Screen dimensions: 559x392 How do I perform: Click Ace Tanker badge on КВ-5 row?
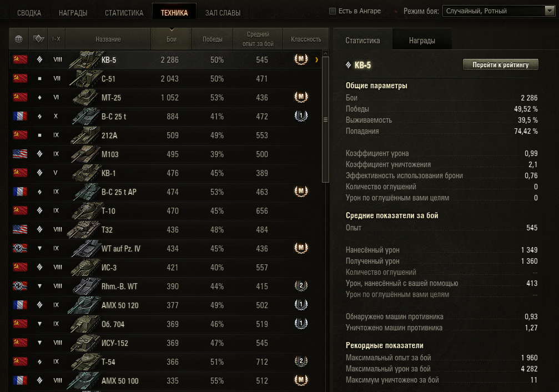click(301, 59)
